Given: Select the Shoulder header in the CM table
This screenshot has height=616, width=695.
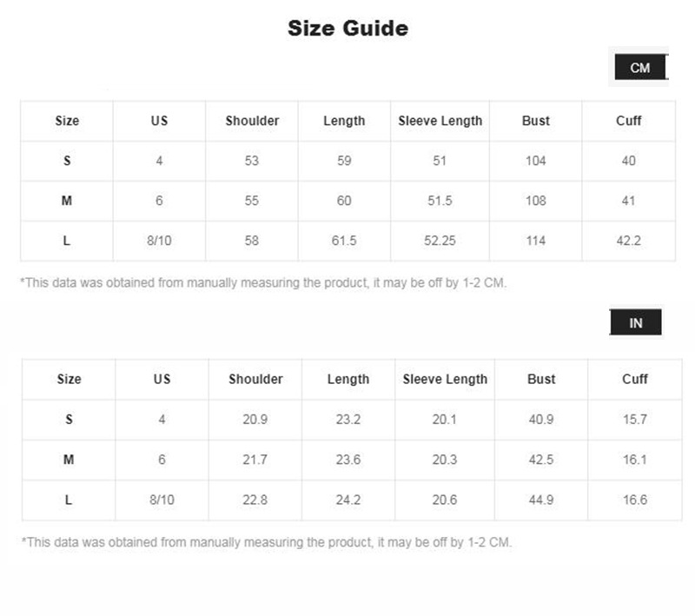Looking at the screenshot, I should [252, 121].
